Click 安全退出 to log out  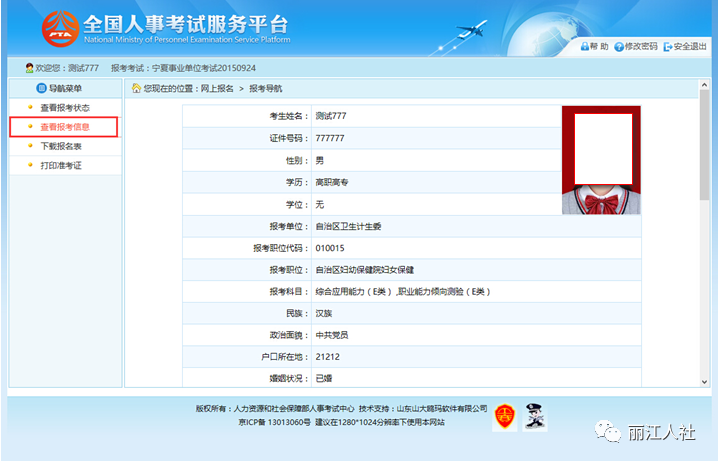(690, 46)
